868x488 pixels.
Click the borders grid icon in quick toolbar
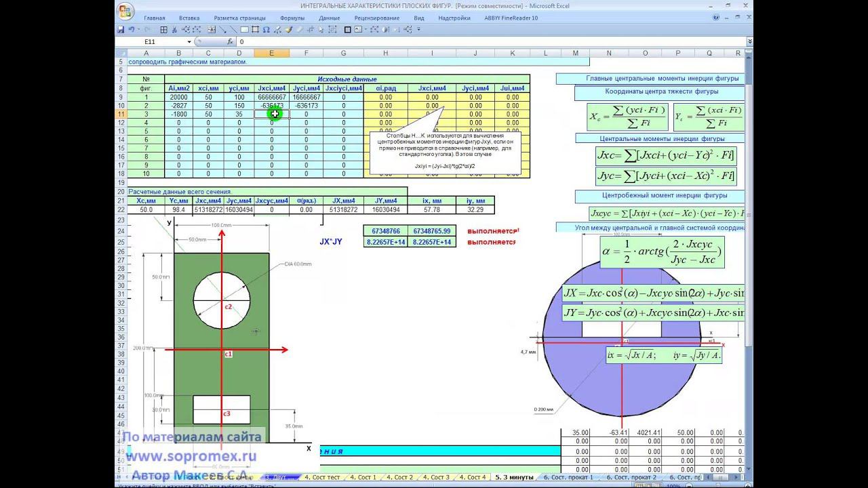click(163, 30)
